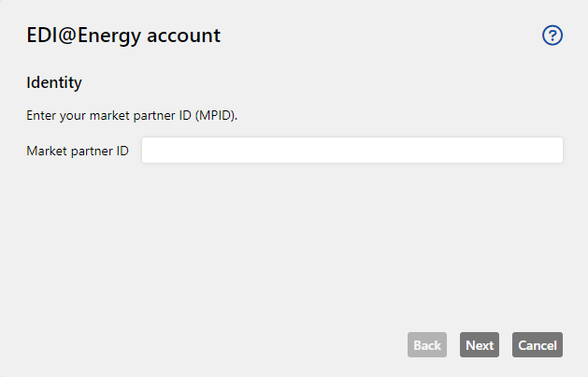Click inside the empty MPID input box

point(352,150)
